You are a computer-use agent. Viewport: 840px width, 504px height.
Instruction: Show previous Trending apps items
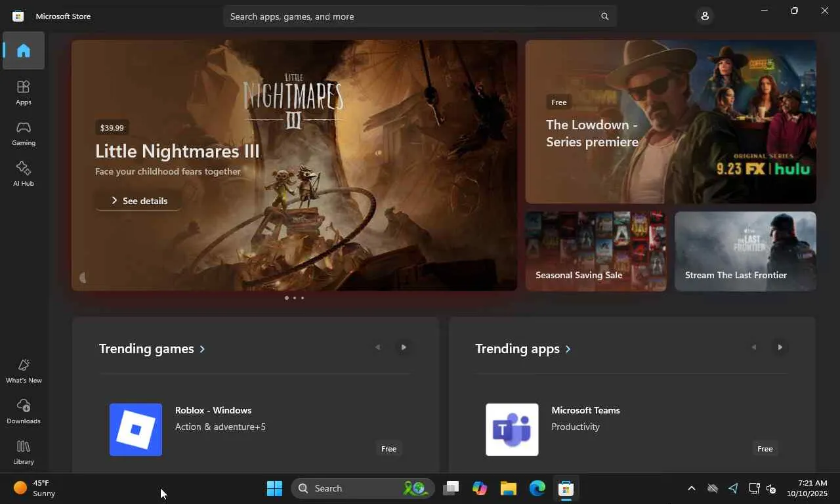pyautogui.click(x=753, y=347)
